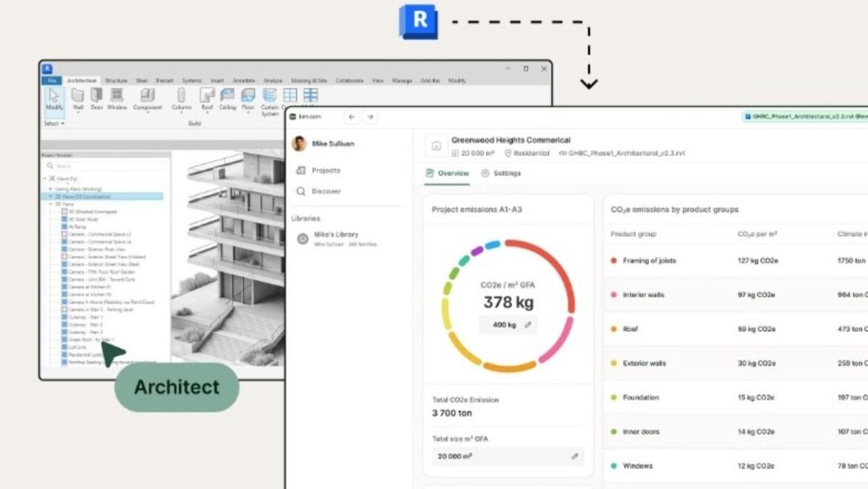Click the red Framing of joists color dot

pos(612,260)
